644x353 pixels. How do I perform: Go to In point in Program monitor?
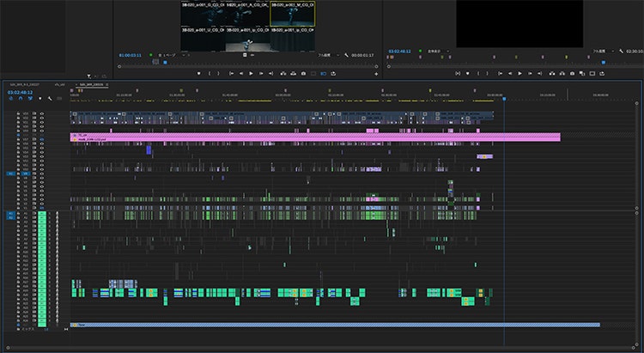pyautogui.click(x=500, y=74)
